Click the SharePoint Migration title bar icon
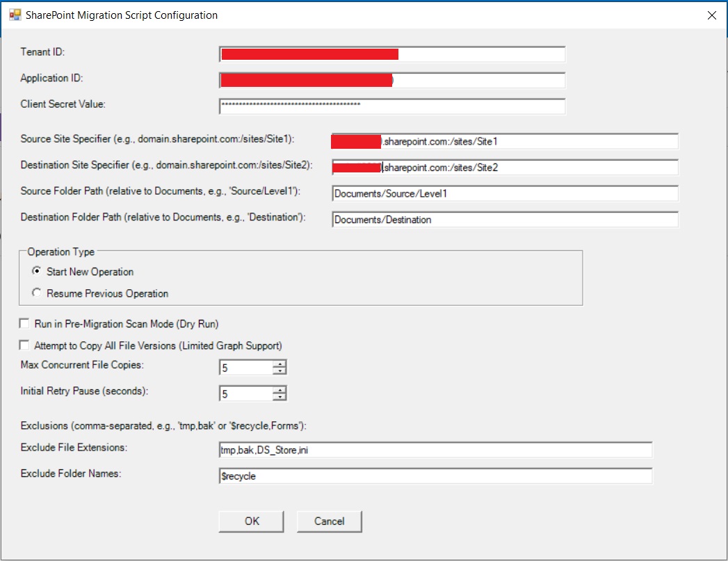This screenshot has height=561, width=728. pos(13,15)
